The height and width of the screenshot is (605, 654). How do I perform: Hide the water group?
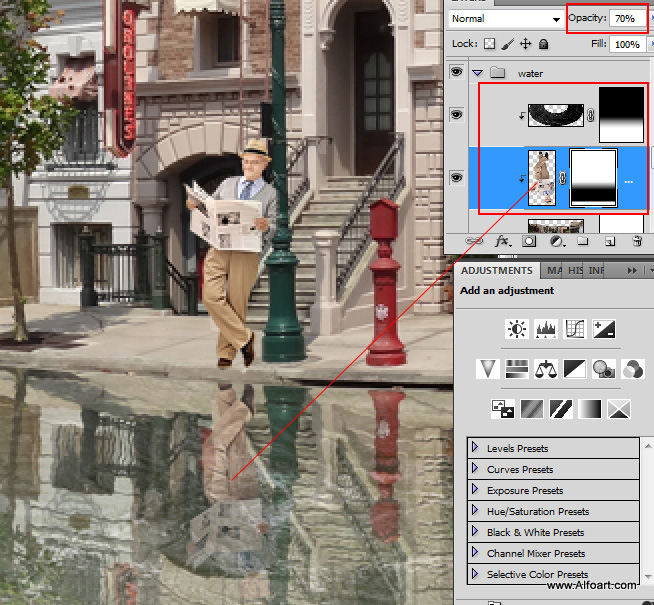tap(456, 72)
